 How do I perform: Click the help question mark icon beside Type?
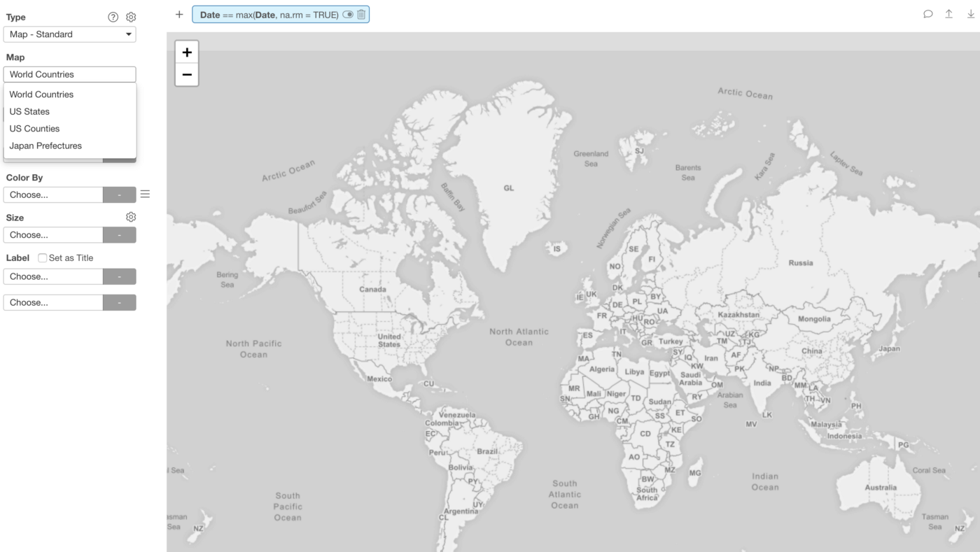coord(113,17)
